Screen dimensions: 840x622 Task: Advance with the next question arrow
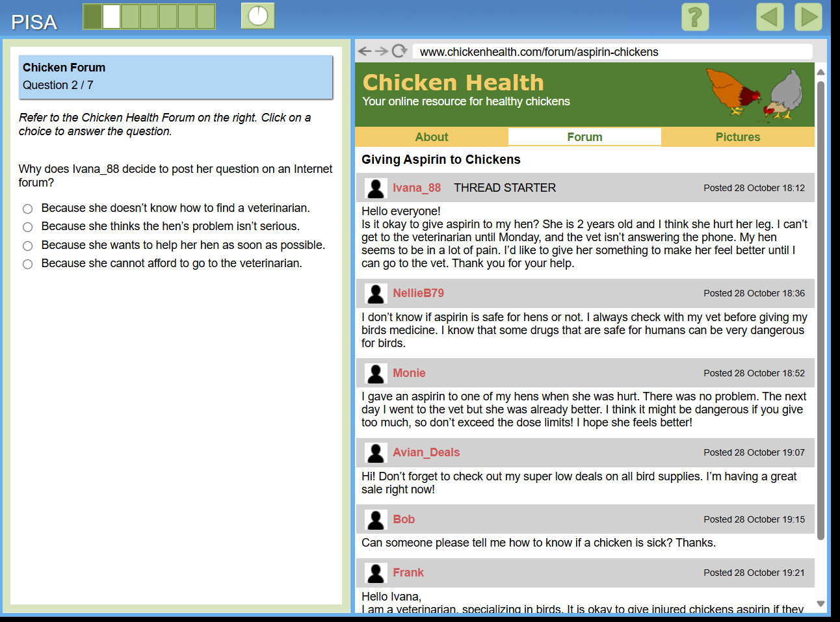[808, 17]
